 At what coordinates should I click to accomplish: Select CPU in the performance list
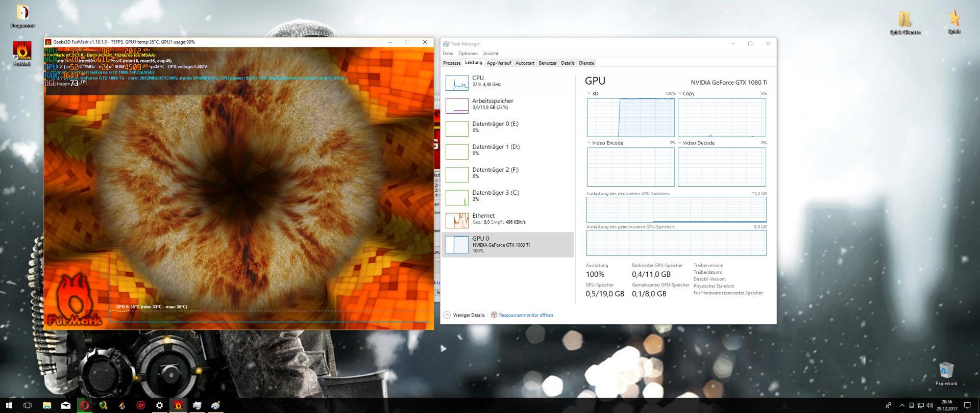click(x=508, y=83)
